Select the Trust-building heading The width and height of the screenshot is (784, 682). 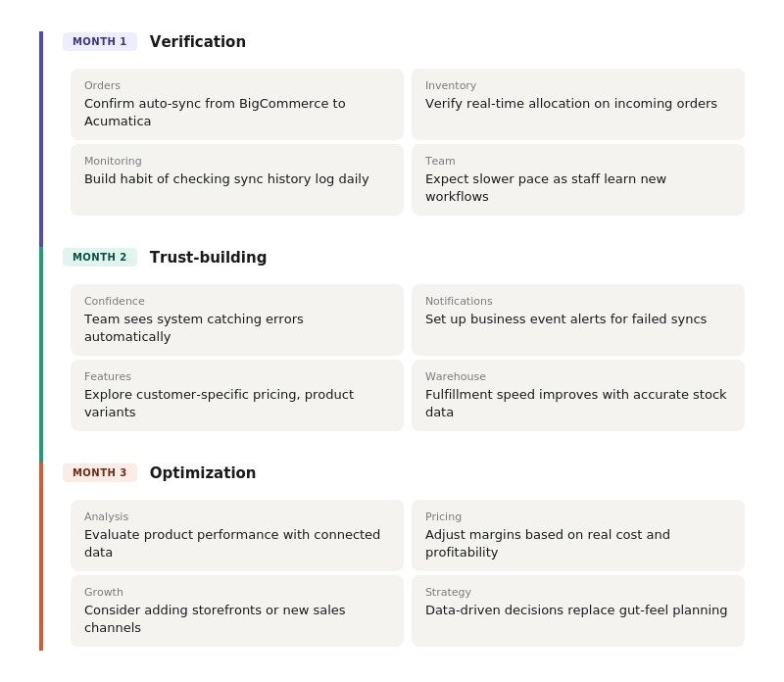(x=208, y=258)
